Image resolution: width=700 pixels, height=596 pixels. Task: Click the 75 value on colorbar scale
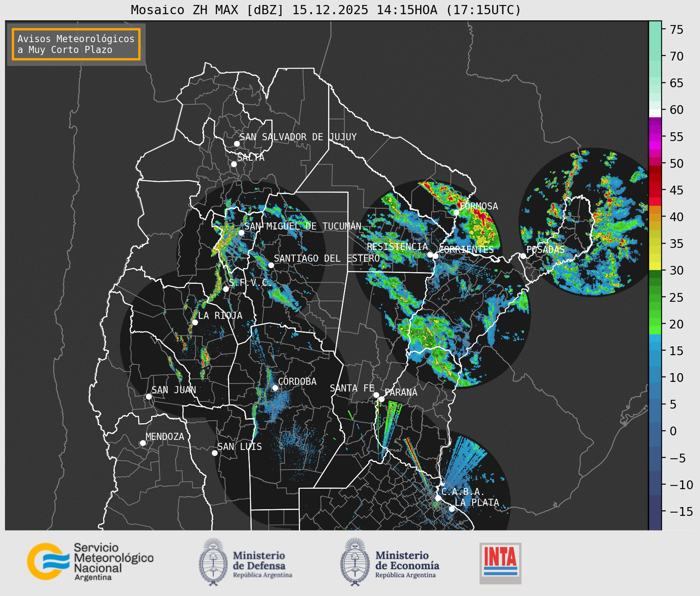pos(677,30)
